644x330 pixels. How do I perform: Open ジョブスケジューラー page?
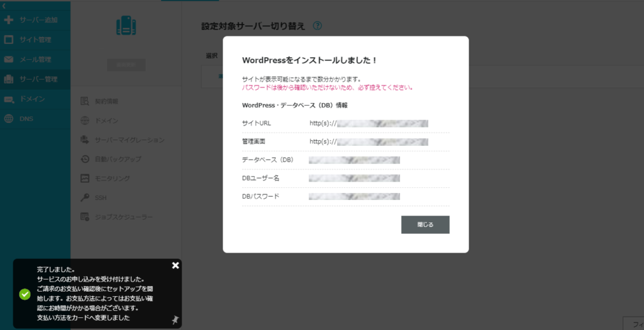[124, 217]
